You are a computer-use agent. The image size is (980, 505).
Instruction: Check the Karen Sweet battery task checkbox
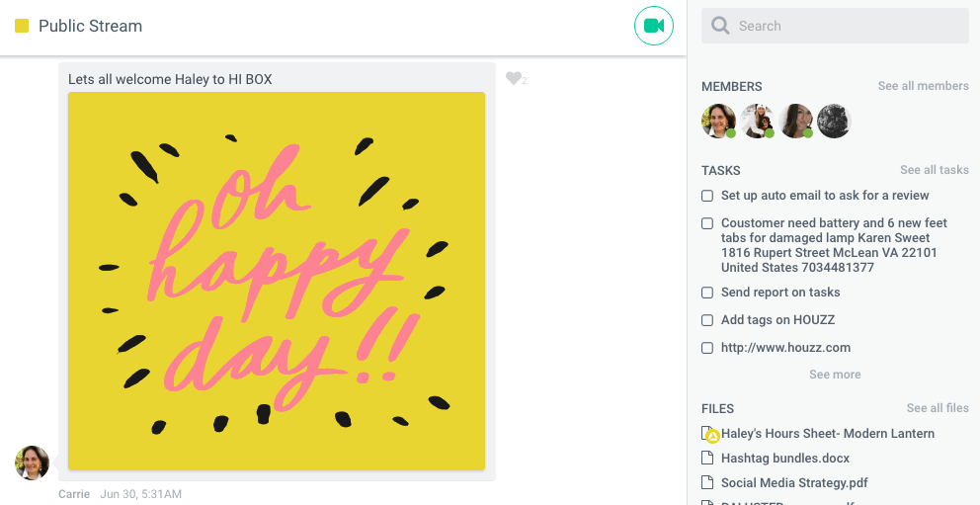(x=707, y=223)
